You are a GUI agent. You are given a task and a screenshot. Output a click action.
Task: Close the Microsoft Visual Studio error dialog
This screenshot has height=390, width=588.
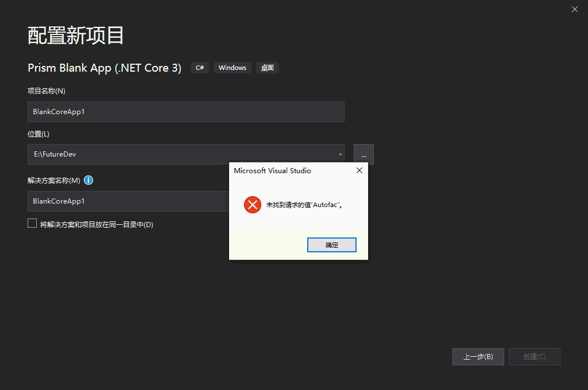tap(359, 170)
